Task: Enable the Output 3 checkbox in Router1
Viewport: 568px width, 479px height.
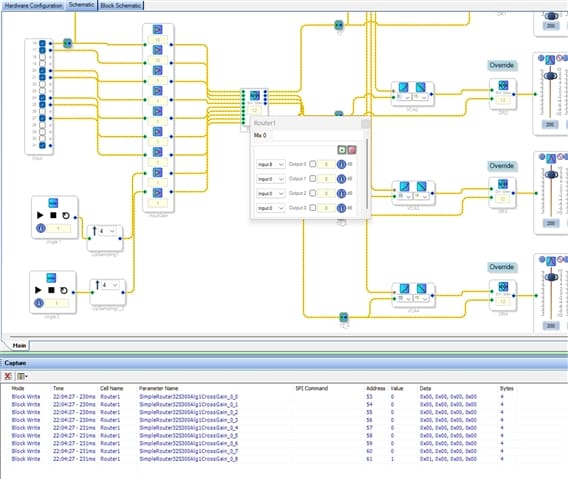Action: tap(313, 208)
